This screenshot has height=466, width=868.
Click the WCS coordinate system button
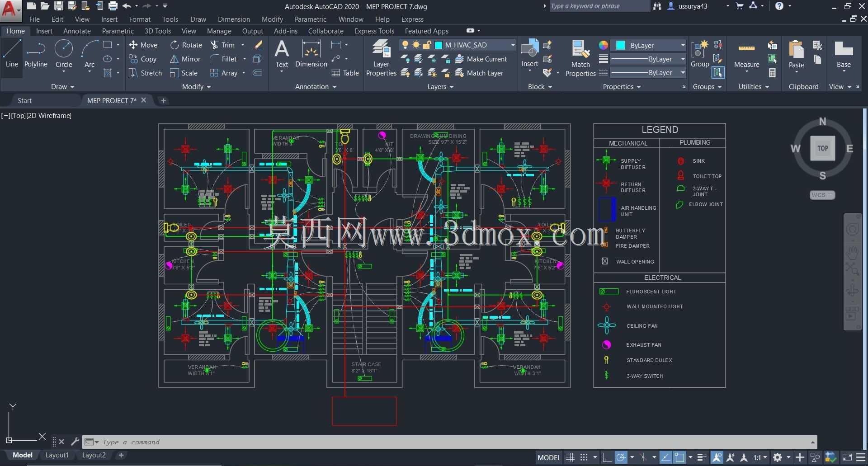pyautogui.click(x=822, y=195)
